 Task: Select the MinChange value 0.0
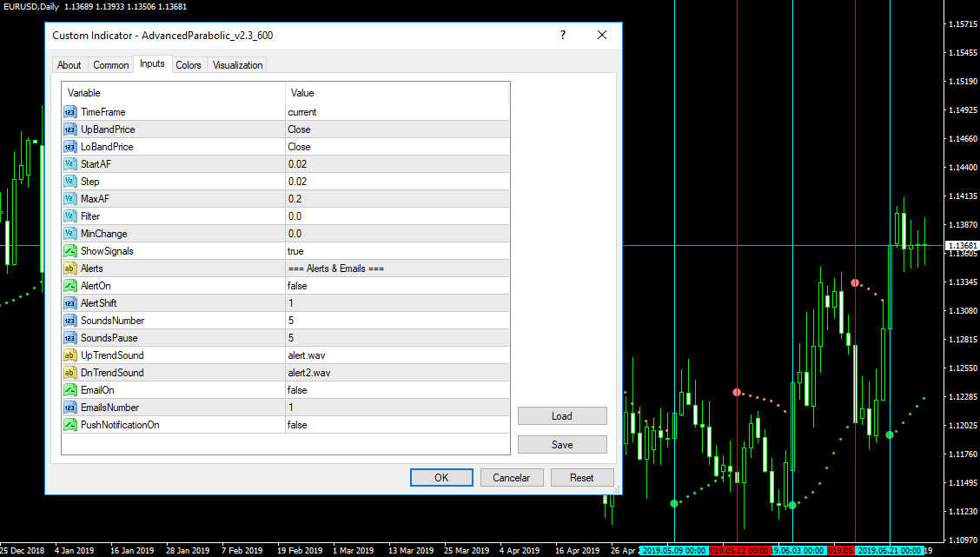click(398, 234)
